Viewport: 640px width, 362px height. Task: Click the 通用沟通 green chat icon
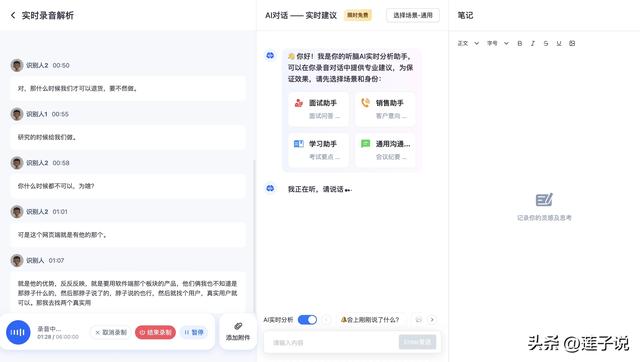tap(365, 144)
